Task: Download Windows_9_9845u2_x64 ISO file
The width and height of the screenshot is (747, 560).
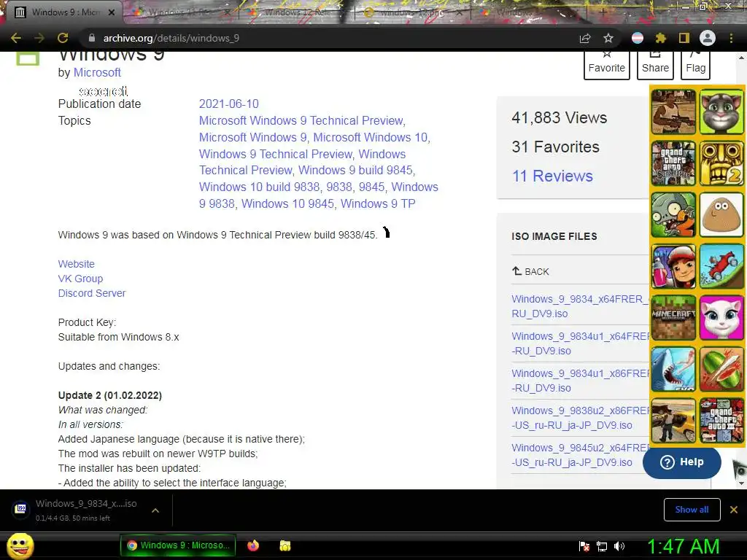Action: (580, 455)
